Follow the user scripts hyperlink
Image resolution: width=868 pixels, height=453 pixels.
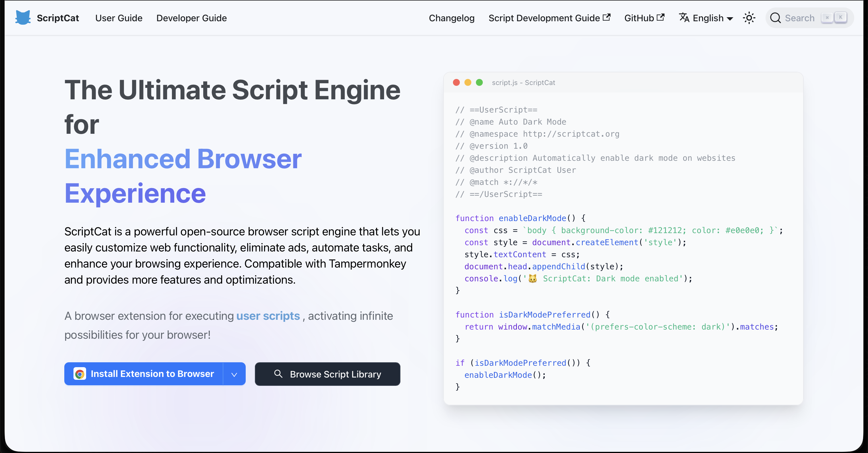tap(268, 316)
